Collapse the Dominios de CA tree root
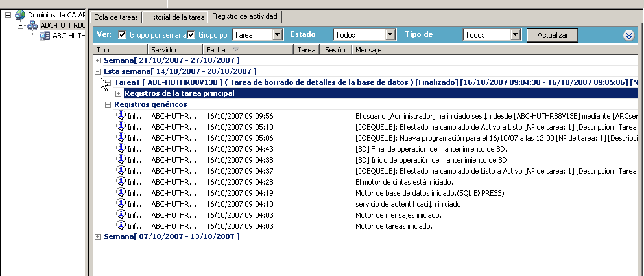 point(8,15)
